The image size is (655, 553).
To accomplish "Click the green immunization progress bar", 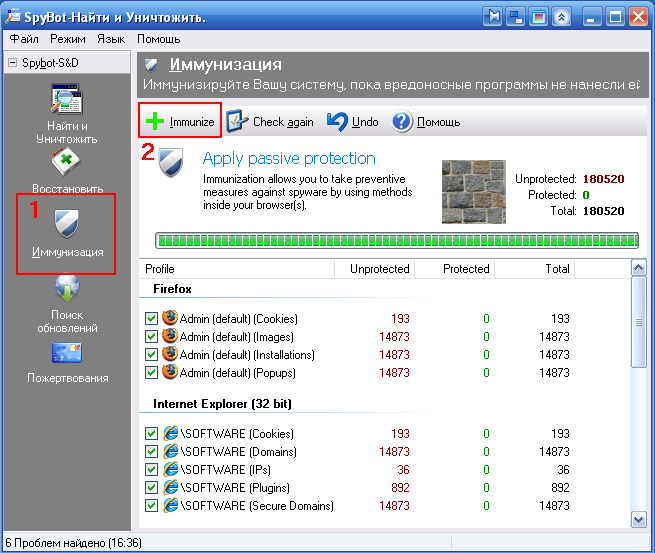I will pos(397,241).
